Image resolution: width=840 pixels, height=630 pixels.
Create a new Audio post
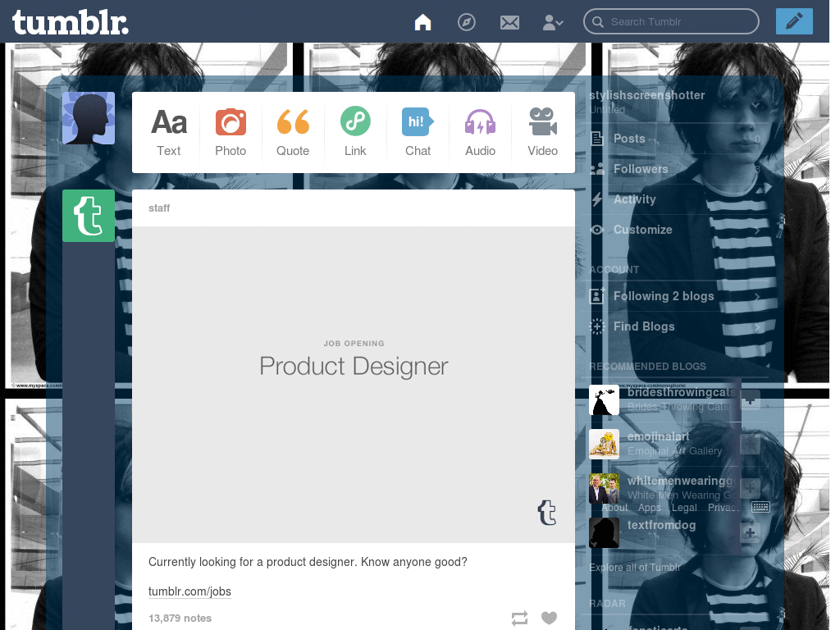[480, 132]
